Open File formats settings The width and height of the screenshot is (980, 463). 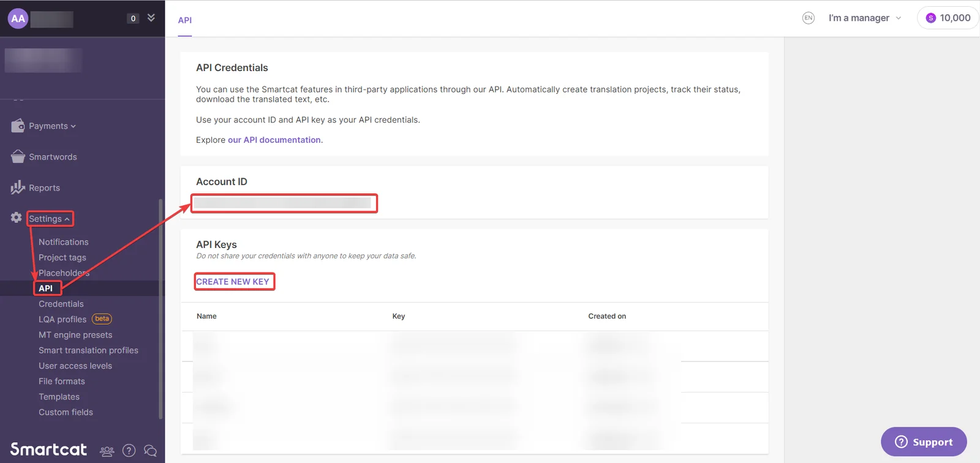tap(62, 381)
